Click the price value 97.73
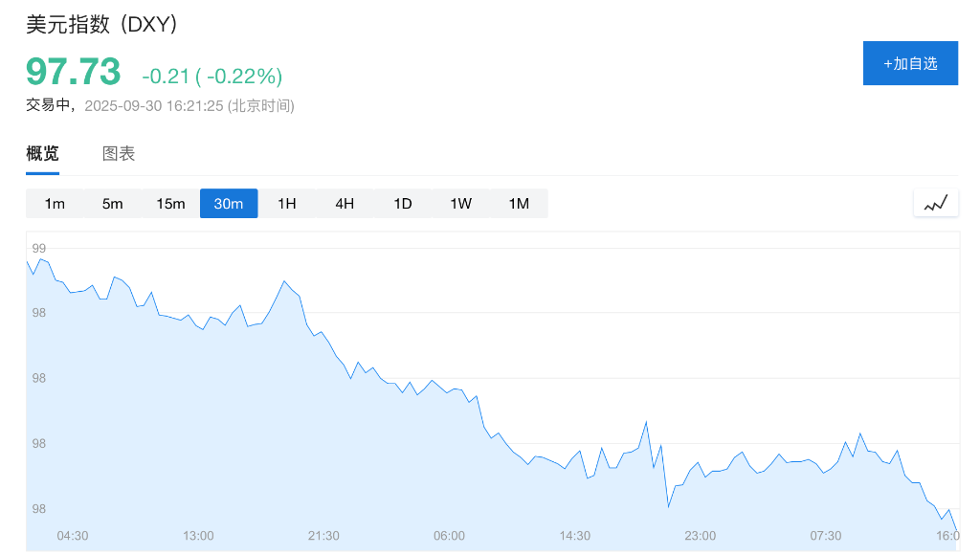 (x=72, y=72)
